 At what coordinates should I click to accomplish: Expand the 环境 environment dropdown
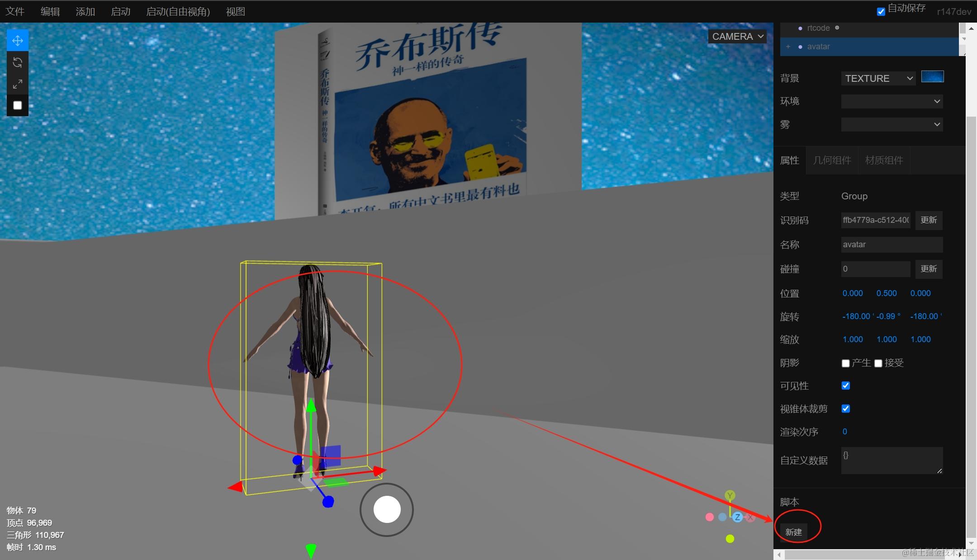(x=892, y=101)
